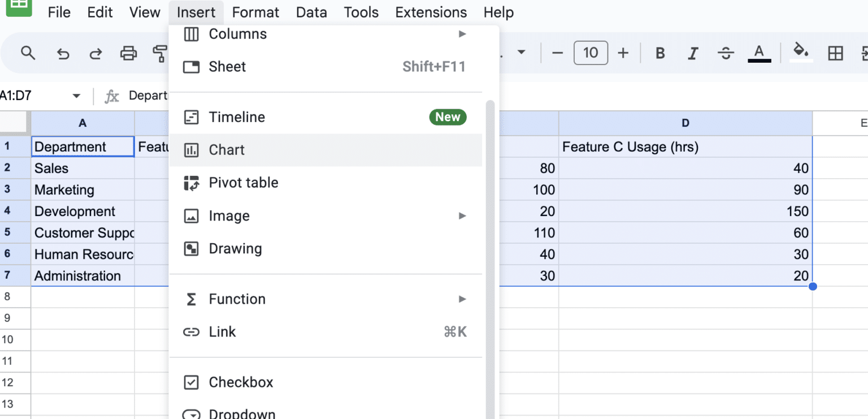Screen dimensions: 868x419
Task: Click the font size input field
Action: [x=591, y=53]
